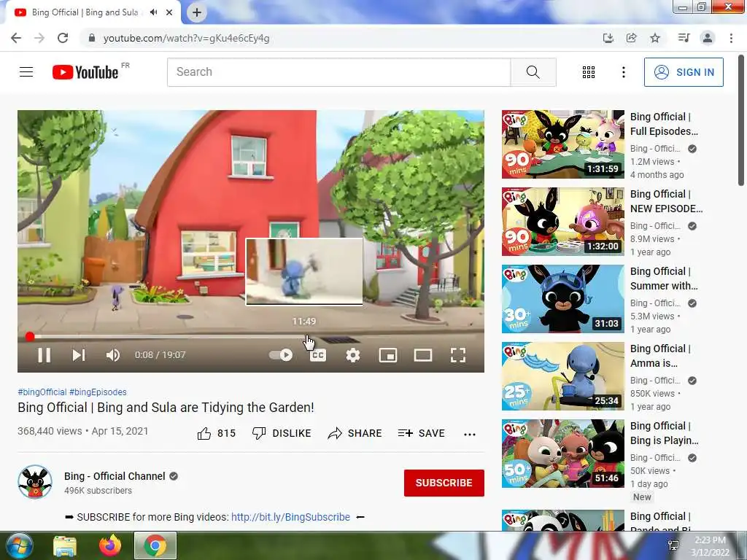Go forward in Chrome

click(x=39, y=38)
